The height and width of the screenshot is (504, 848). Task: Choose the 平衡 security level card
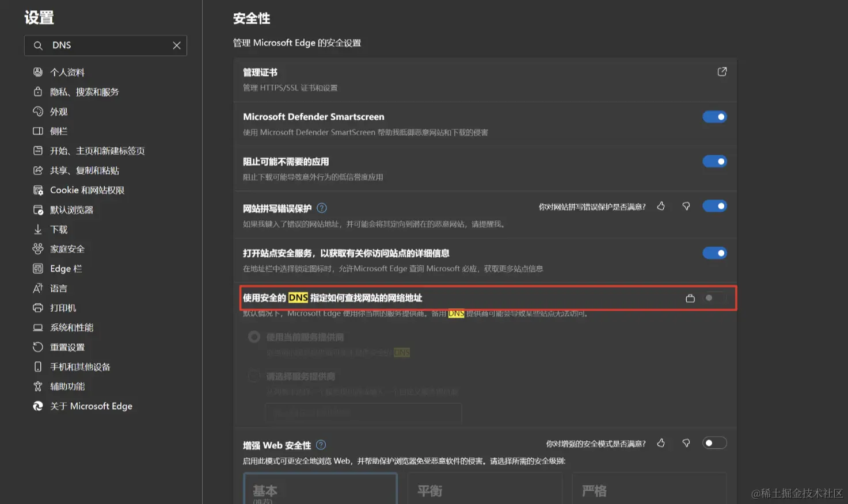485,489
